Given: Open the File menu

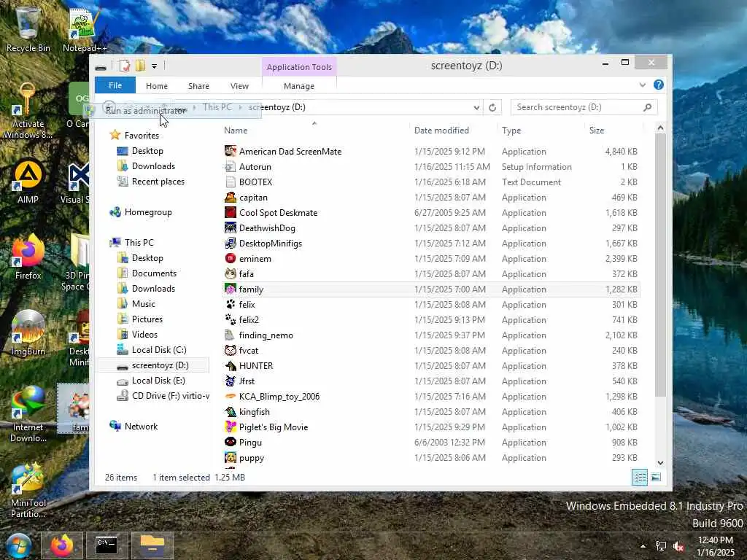Looking at the screenshot, I should [x=115, y=85].
